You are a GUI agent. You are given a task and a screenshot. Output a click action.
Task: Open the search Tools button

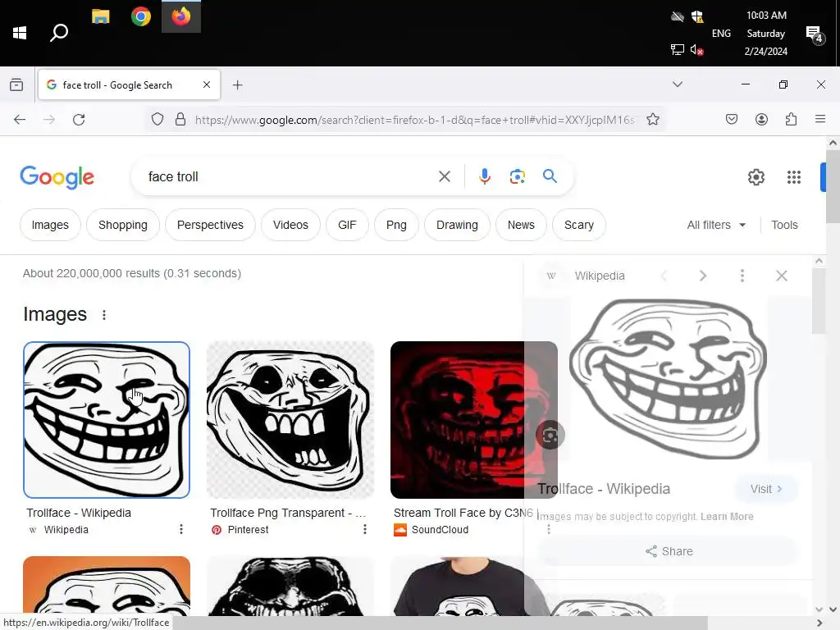coord(784,225)
